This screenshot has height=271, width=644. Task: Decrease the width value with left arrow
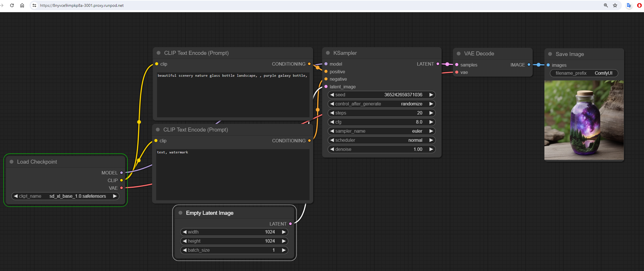185,232
